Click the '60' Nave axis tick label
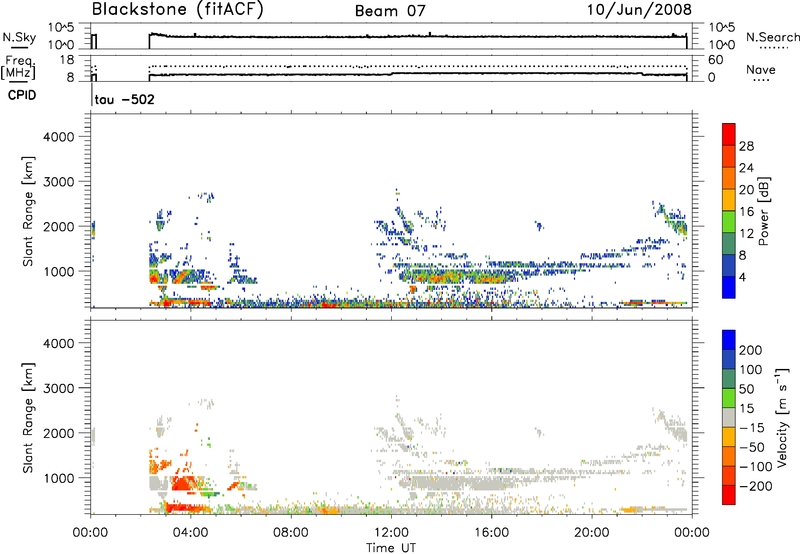Screen dimensions: 800x554 coord(715,60)
